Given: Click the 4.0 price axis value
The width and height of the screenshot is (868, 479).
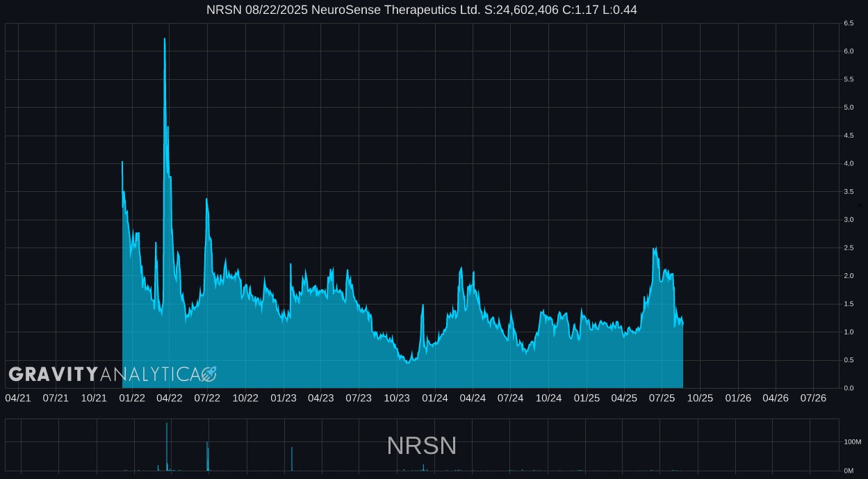Looking at the screenshot, I should click(x=849, y=163).
